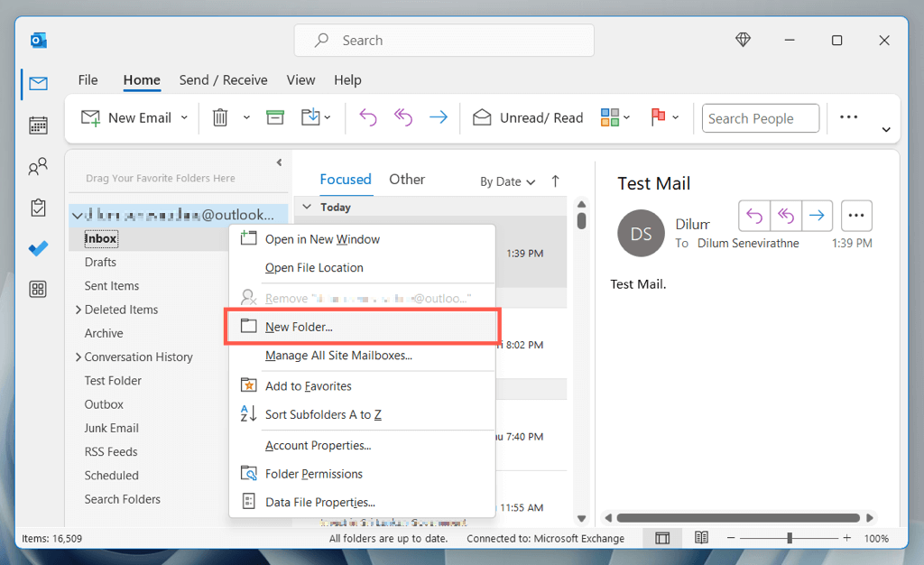The width and height of the screenshot is (924, 565).
Task: Open the People view icon
Action: [x=38, y=166]
